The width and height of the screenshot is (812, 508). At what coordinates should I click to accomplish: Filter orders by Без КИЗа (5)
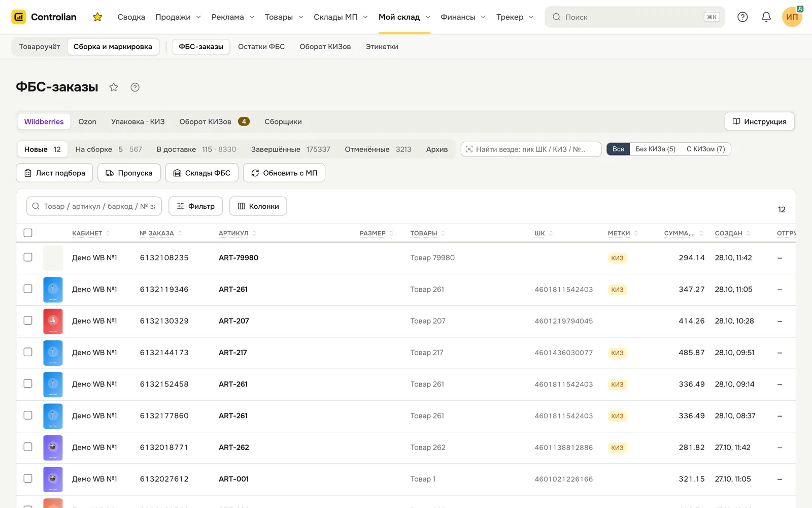point(655,149)
